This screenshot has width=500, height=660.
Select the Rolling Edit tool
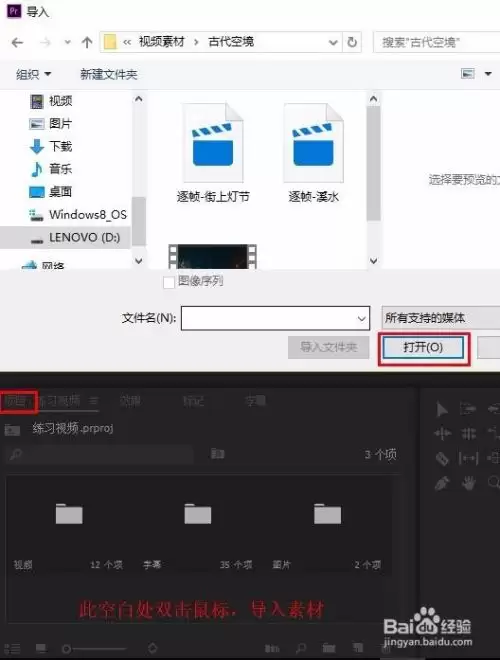(x=468, y=433)
